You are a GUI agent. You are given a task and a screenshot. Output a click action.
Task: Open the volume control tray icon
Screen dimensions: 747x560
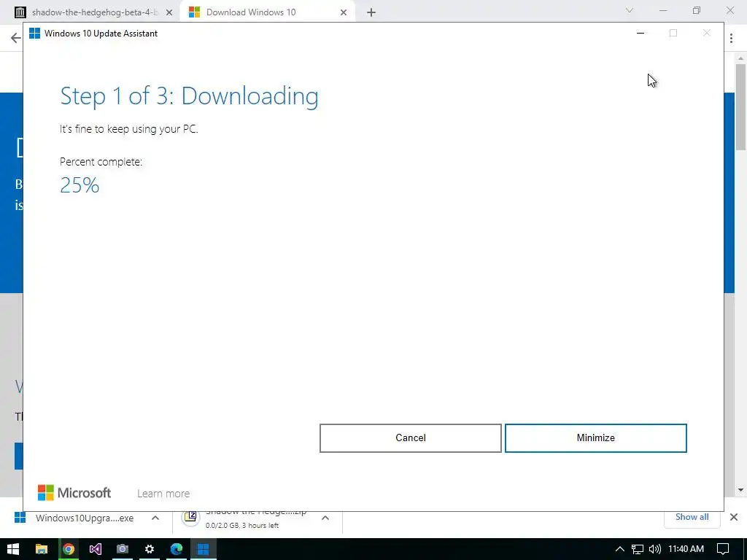click(x=654, y=549)
